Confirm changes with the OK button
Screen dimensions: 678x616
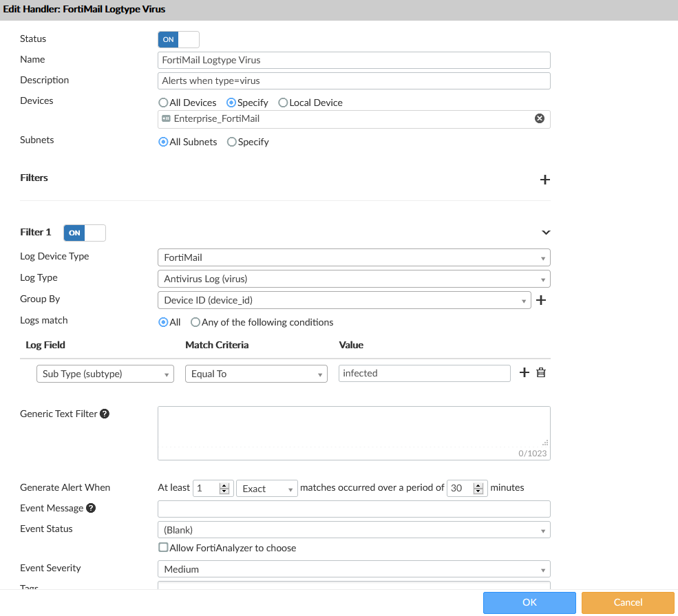point(529,602)
